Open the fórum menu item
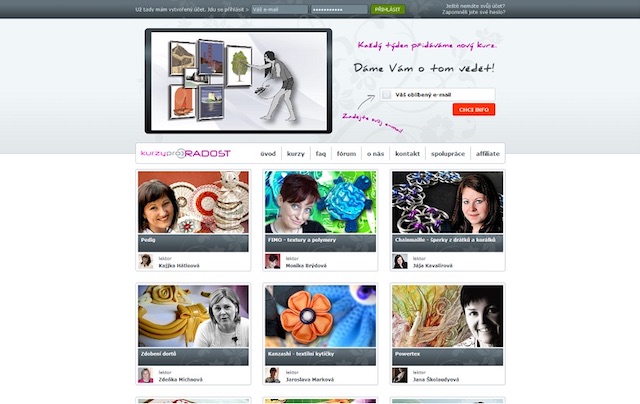This screenshot has height=404, width=640. click(346, 154)
